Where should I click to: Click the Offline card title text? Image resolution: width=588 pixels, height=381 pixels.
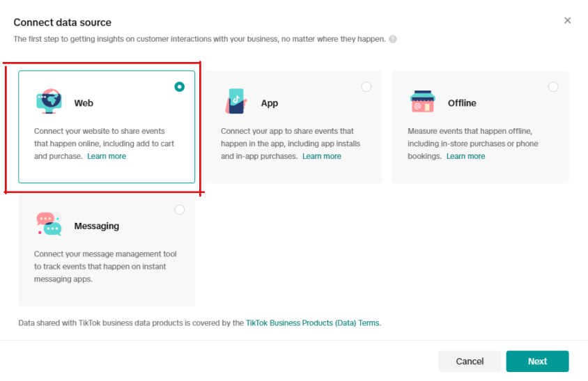click(462, 103)
